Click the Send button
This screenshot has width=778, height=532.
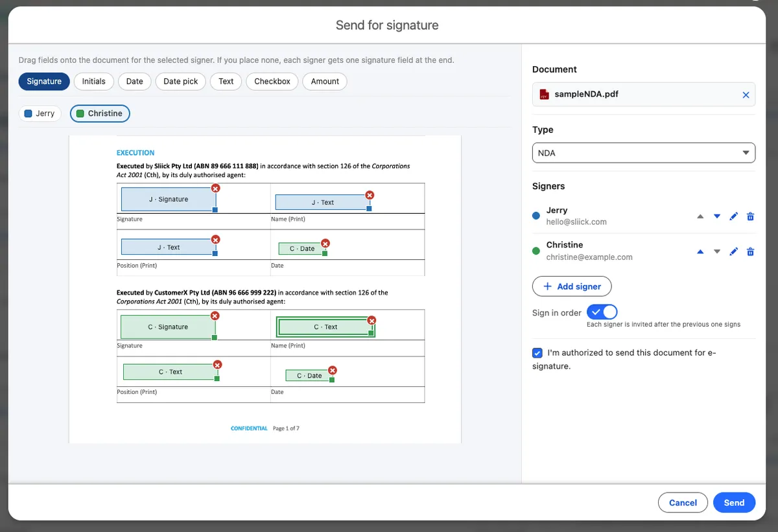click(x=734, y=503)
